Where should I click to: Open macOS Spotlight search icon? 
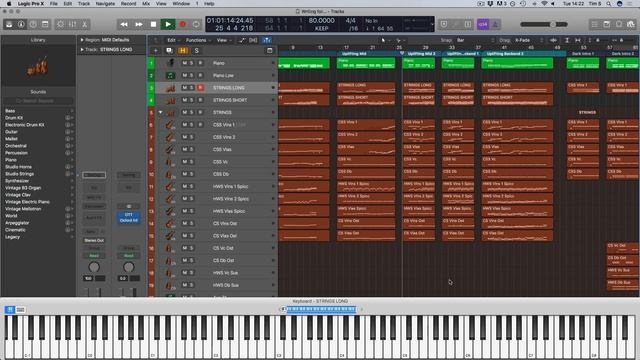click(609, 4)
